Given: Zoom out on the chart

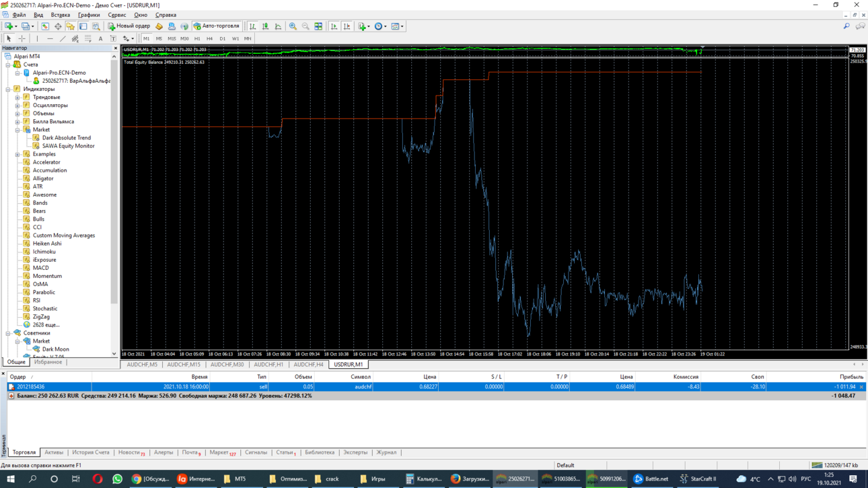Looking at the screenshot, I should point(305,26).
